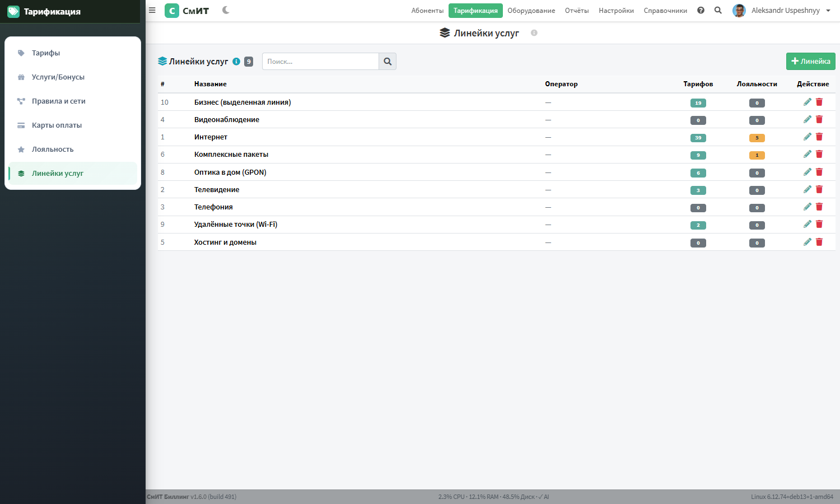Edit the Хостинг и домены row

coord(807,242)
